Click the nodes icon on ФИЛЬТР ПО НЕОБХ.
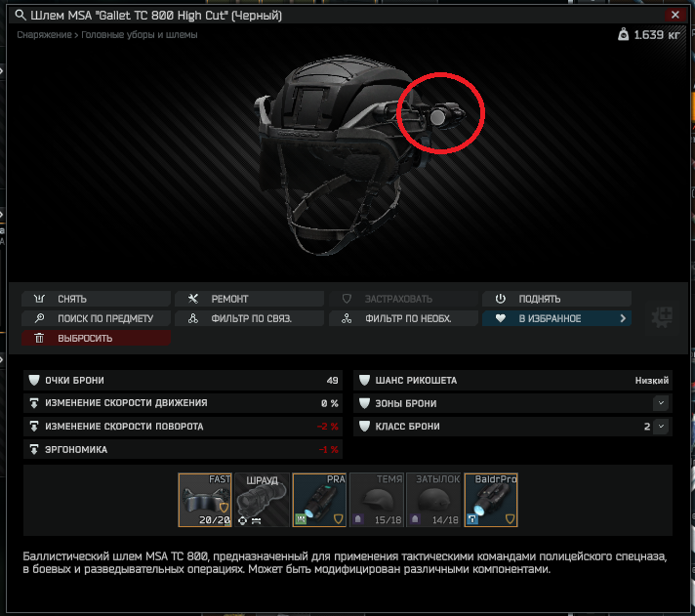Viewport: 695px width, 616px height. click(x=347, y=318)
